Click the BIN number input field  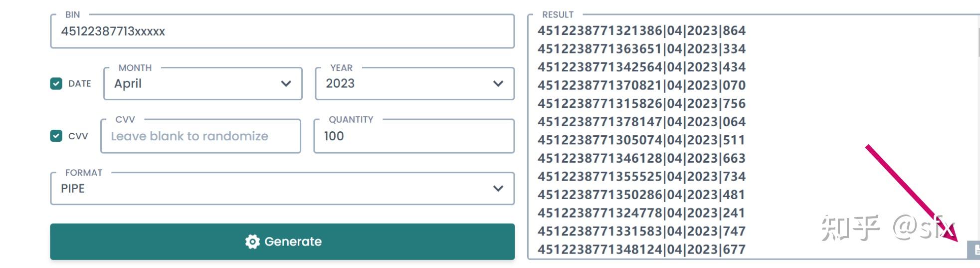click(282, 31)
